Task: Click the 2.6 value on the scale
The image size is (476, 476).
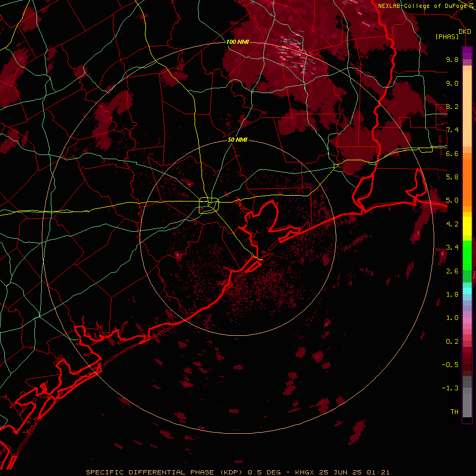Action: click(x=452, y=271)
